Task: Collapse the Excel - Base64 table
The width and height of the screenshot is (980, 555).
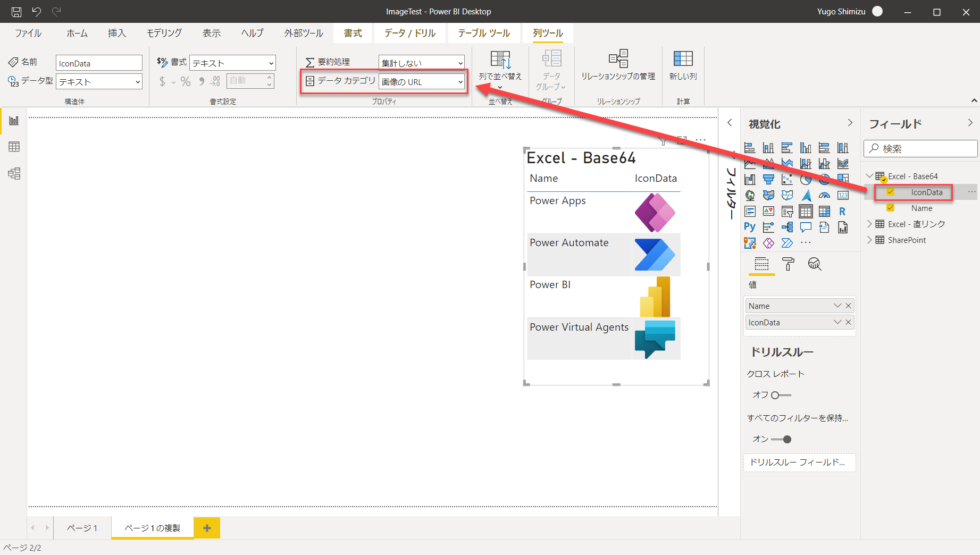Action: click(869, 176)
